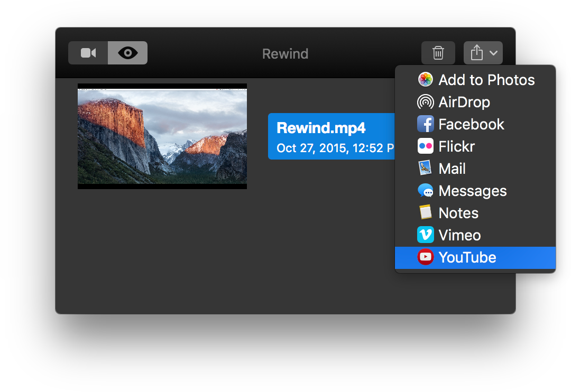Upload the recording to YouTube
Image resolution: width=571 pixels, height=392 pixels.
pos(475,258)
